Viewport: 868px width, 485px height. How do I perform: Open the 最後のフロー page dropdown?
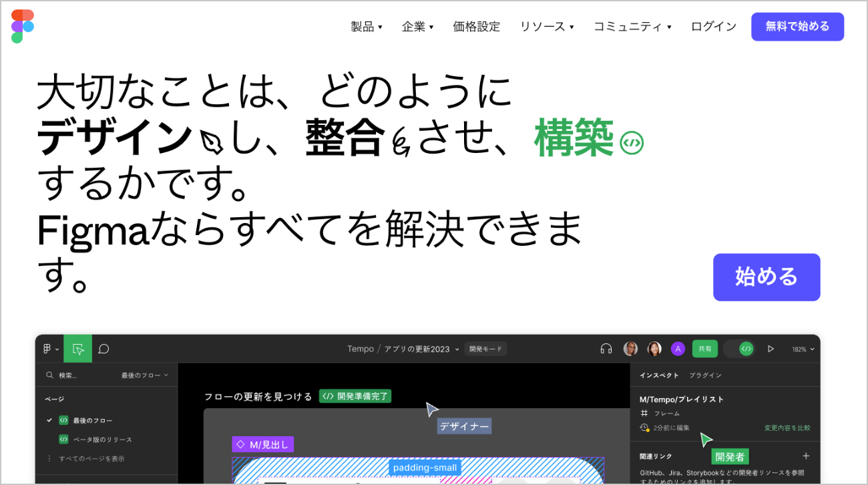click(x=145, y=375)
